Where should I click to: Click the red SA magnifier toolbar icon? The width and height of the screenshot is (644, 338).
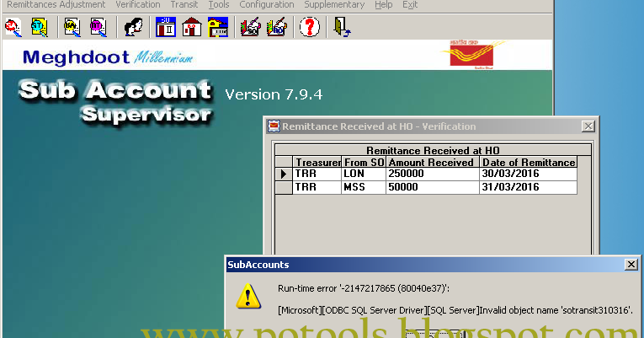[x=13, y=27]
